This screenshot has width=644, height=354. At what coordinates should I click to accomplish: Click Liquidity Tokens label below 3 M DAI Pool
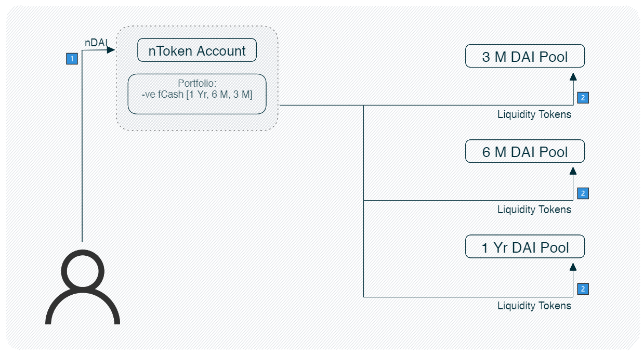(x=534, y=114)
